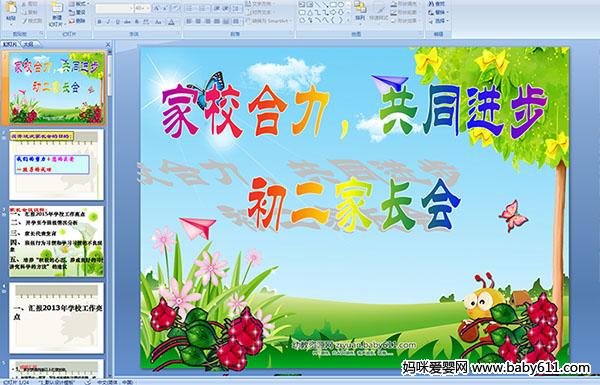The image size is (600, 385).
Task: Toggle Underline text formatting
Action: 117,22
